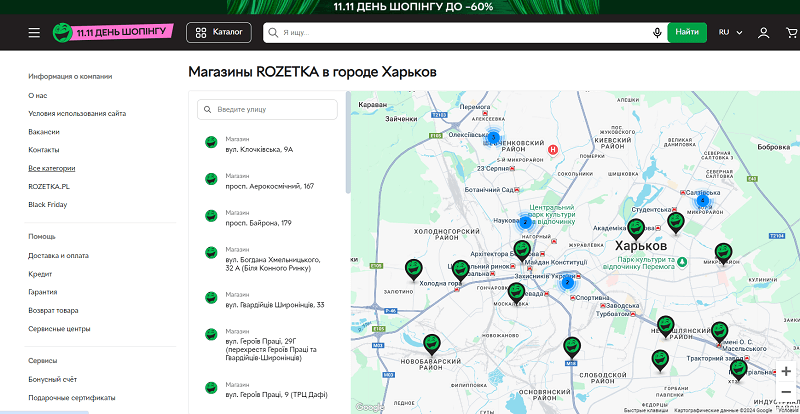The width and height of the screenshot is (800, 414).
Task: Activate voice search microphone icon
Action: click(x=657, y=33)
